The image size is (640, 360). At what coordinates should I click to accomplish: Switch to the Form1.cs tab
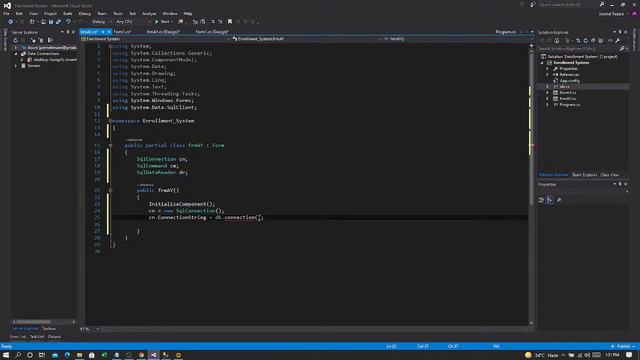click(122, 32)
